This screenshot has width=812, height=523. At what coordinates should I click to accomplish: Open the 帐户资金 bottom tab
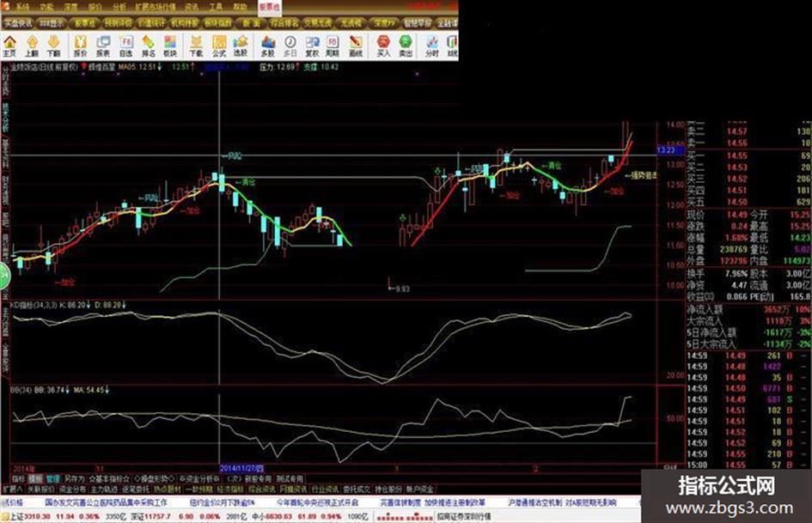click(x=420, y=489)
